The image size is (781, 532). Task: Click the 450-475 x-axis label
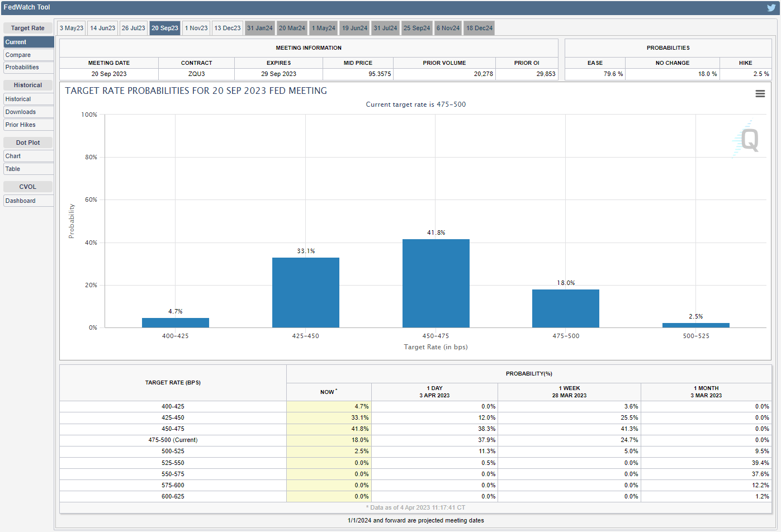[436, 336]
